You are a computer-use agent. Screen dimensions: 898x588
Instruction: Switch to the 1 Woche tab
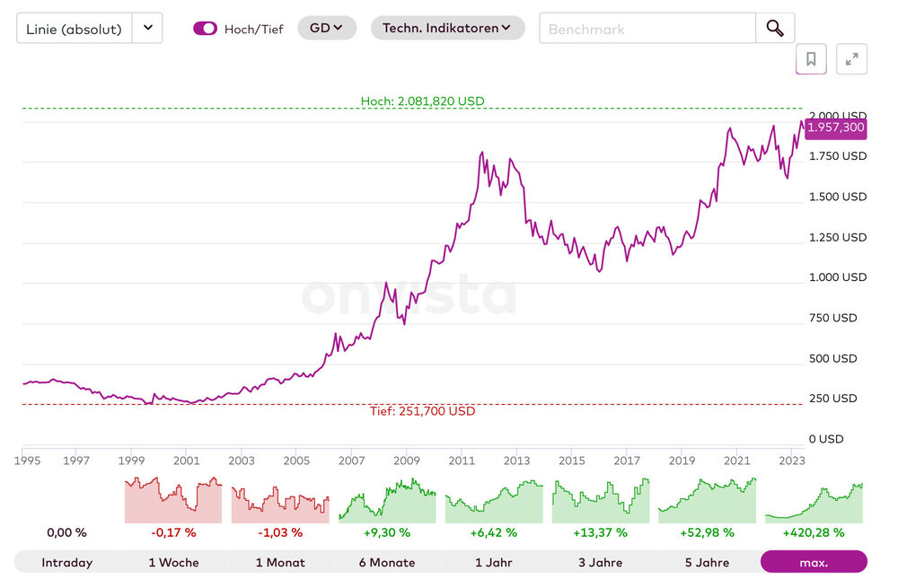click(172, 562)
